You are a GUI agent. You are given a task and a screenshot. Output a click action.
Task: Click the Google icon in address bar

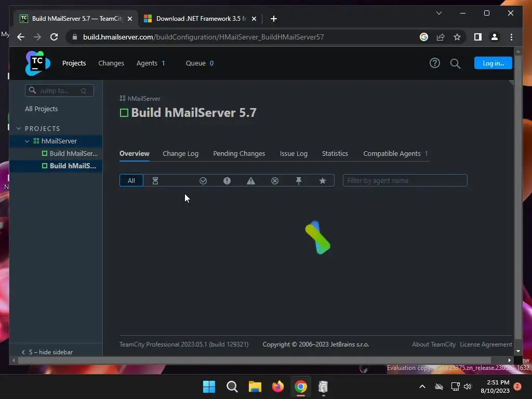point(424,37)
